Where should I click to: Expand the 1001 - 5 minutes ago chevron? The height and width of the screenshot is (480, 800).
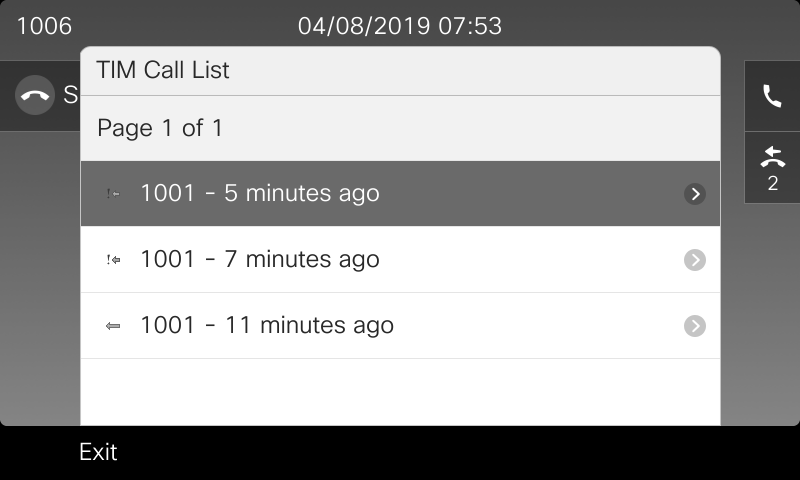(695, 194)
